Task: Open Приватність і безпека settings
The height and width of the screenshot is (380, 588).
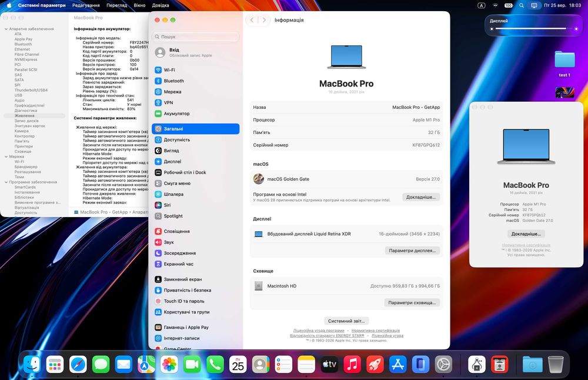Action: [195, 291]
